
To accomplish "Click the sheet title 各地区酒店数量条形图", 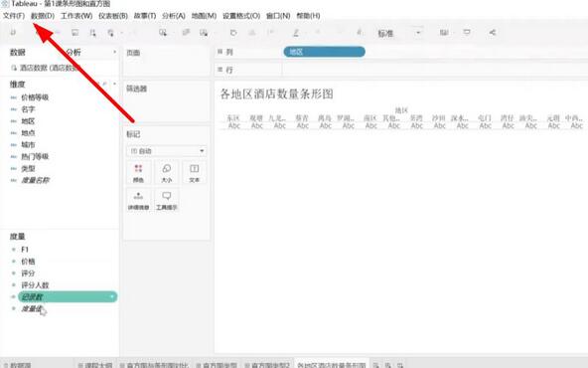I will coord(277,93).
